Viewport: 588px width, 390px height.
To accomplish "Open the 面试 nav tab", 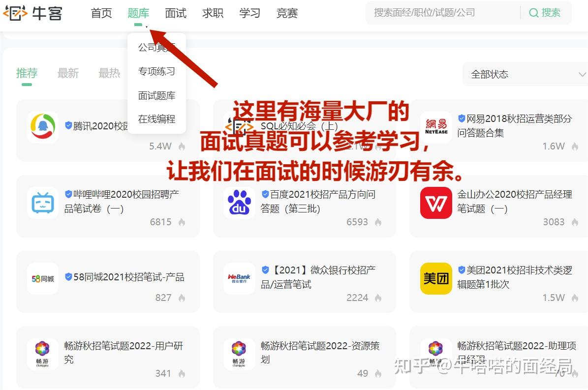I will point(176,13).
